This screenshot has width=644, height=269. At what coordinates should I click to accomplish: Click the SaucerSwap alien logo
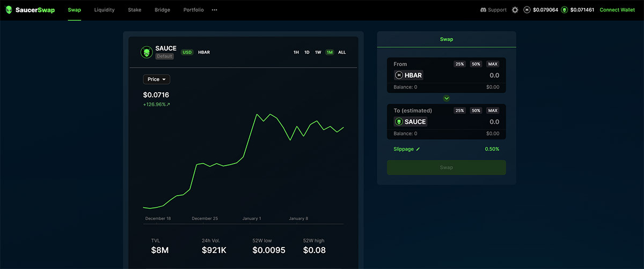(x=9, y=10)
